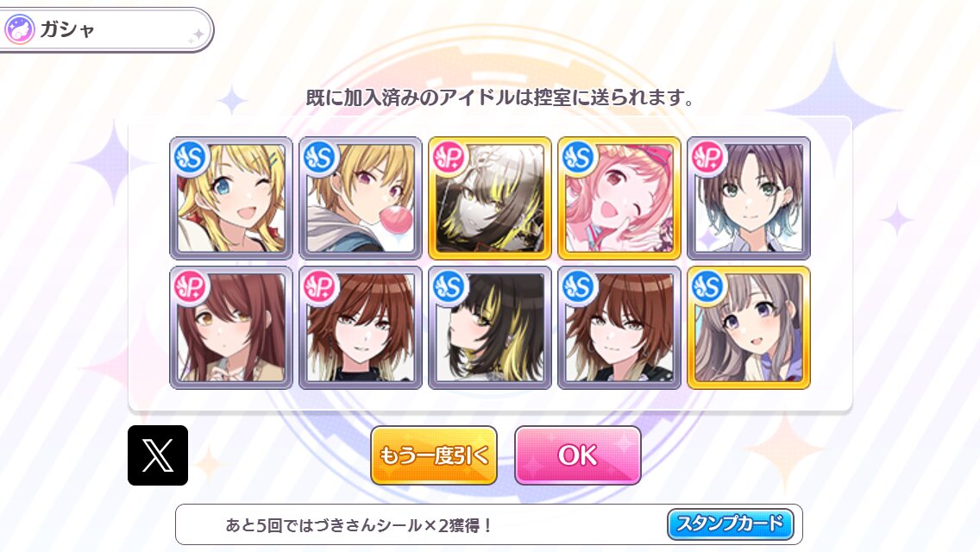The width and height of the screenshot is (980, 552).
Task: Select the winking blonde idol thumbnail
Action: pyautogui.click(x=231, y=198)
